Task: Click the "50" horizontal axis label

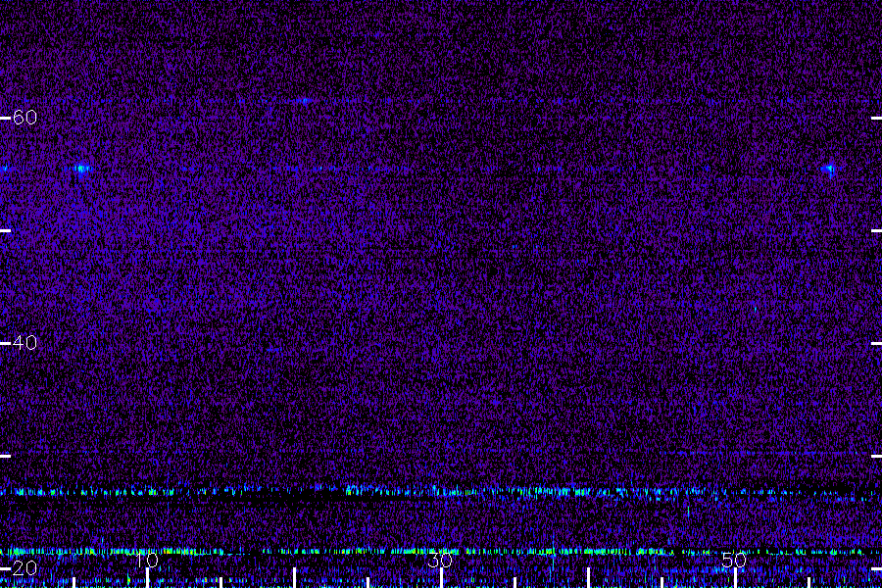Action: coord(734,561)
